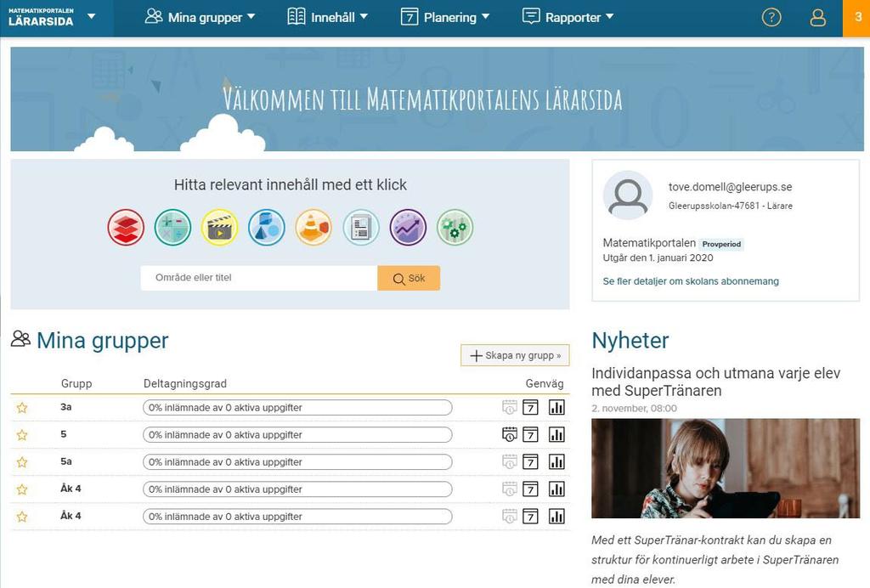Screen dimensions: 870x588
Task: Click the Matematikportalen Lärarsida logo
Action: [x=41, y=18]
